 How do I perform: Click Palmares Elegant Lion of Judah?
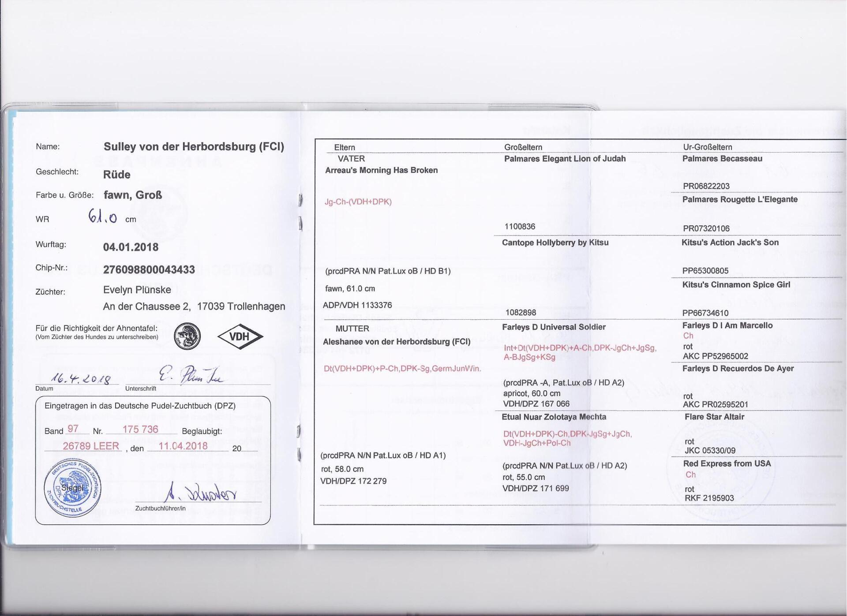pyautogui.click(x=565, y=159)
